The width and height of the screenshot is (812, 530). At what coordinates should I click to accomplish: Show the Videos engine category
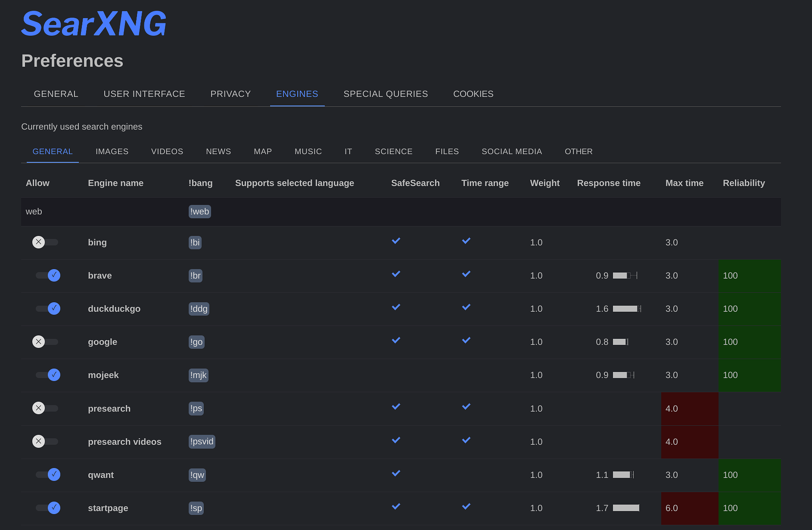[167, 152]
